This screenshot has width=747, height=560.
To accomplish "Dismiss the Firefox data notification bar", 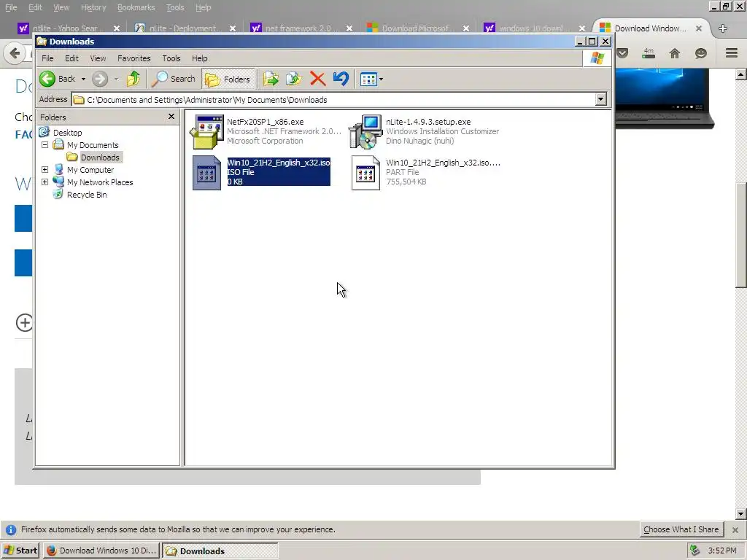I will (735, 529).
